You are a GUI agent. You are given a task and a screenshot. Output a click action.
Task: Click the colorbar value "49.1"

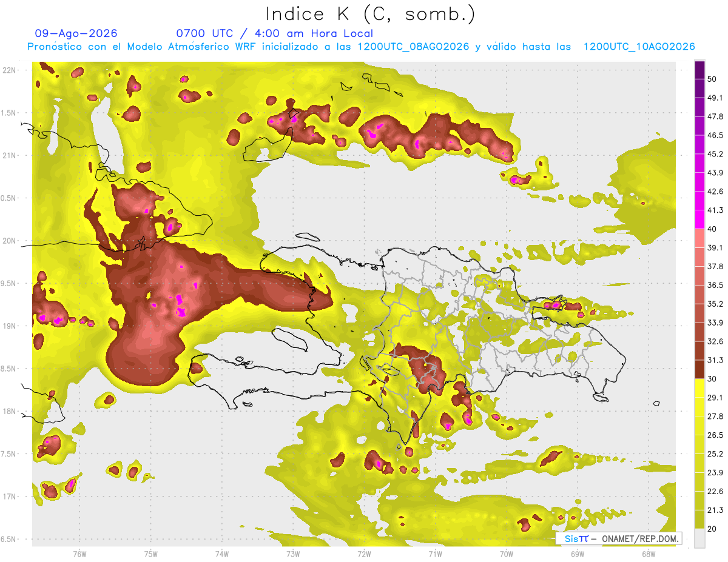tap(715, 98)
